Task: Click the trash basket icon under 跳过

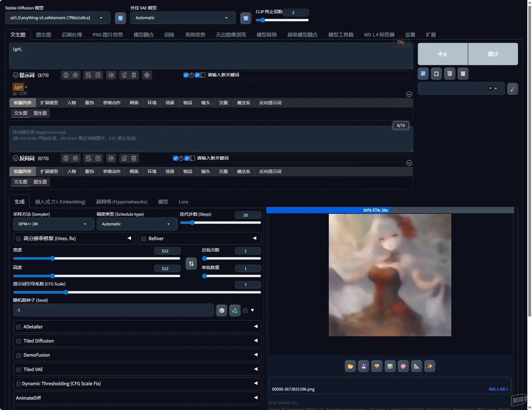Action: (x=450, y=74)
